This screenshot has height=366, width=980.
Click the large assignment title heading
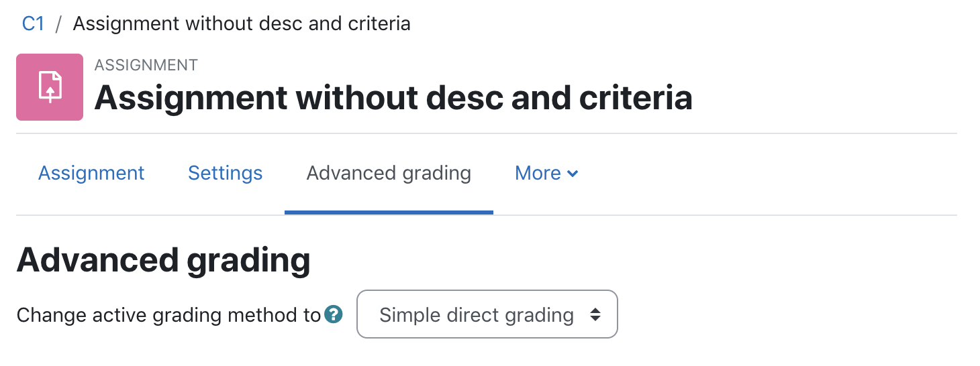coord(393,98)
